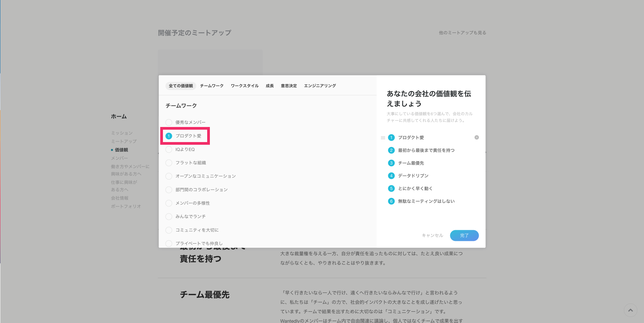Screen dimensions: 644x323
Task: Click the drag handle beside プロダクト愛
Action: [383, 138]
